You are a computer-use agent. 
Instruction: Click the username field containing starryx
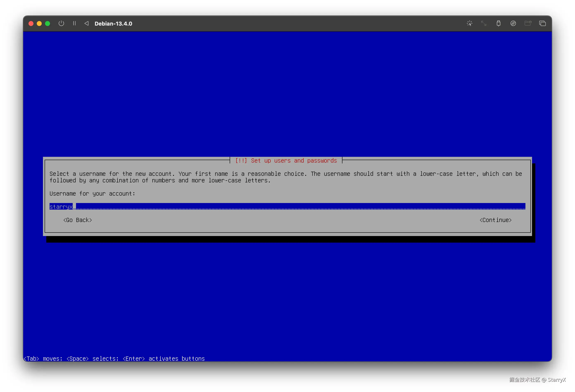coord(287,206)
